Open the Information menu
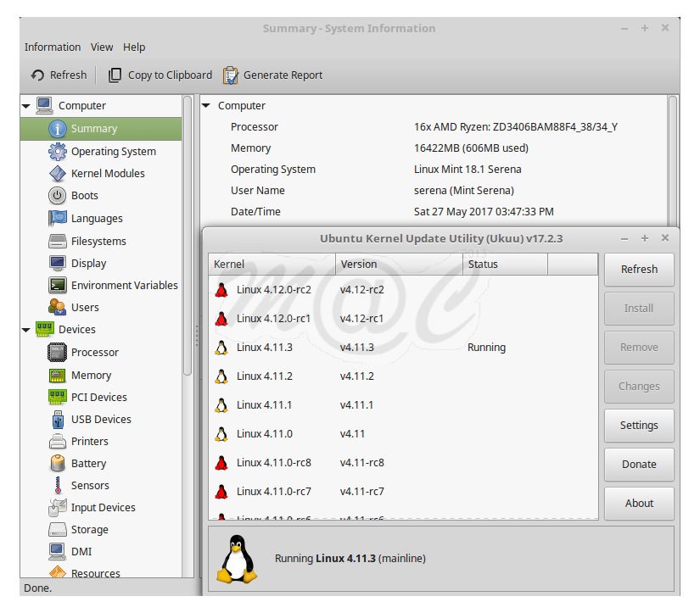The image size is (700, 613). pos(53,47)
